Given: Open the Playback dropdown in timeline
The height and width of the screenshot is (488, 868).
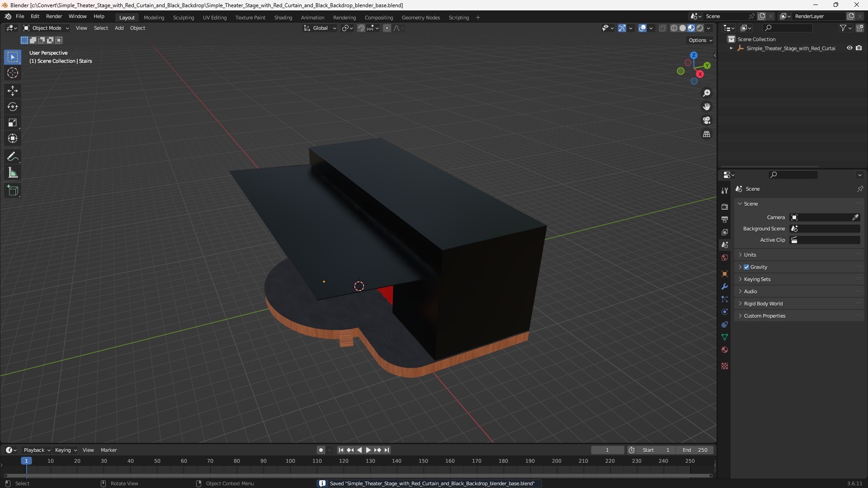Looking at the screenshot, I should pyautogui.click(x=37, y=450).
